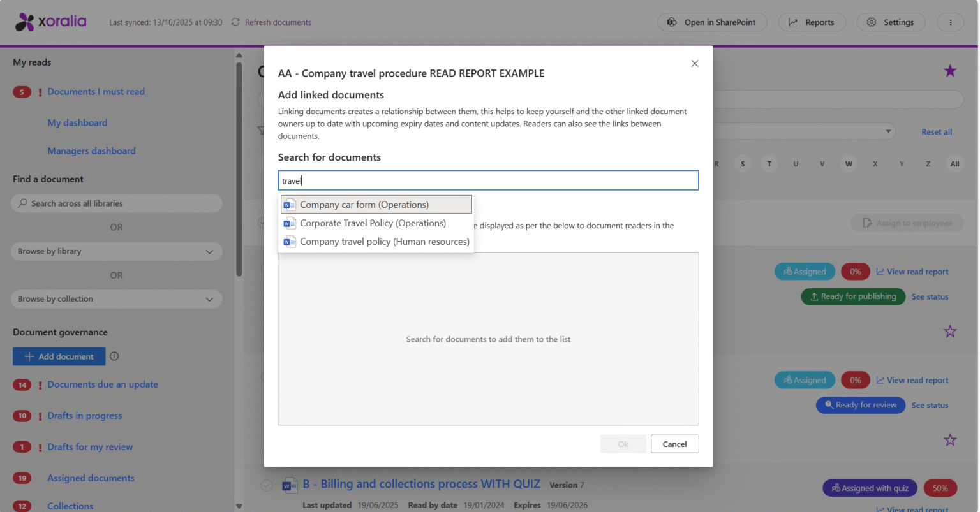
Task: Click the travel search input field
Action: 488,180
